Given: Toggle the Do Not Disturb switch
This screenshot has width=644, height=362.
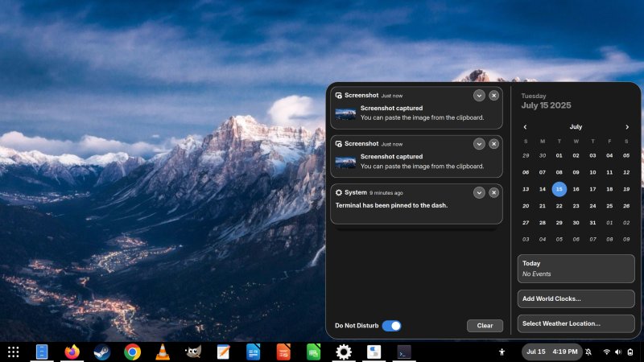Looking at the screenshot, I should (x=391, y=326).
